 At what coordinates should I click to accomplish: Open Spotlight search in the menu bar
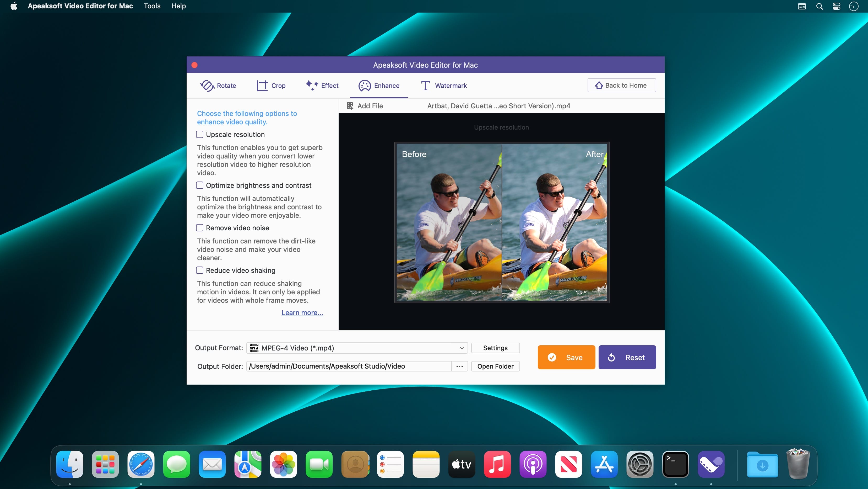point(820,6)
